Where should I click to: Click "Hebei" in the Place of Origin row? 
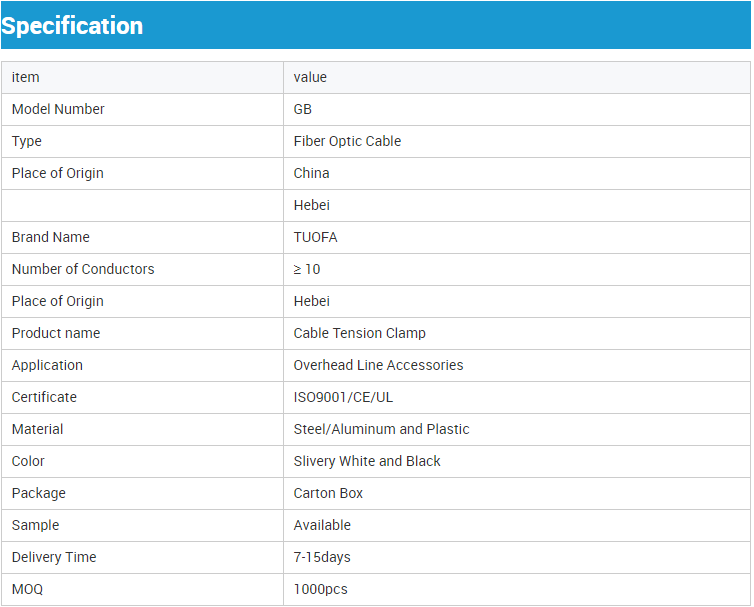point(312,301)
